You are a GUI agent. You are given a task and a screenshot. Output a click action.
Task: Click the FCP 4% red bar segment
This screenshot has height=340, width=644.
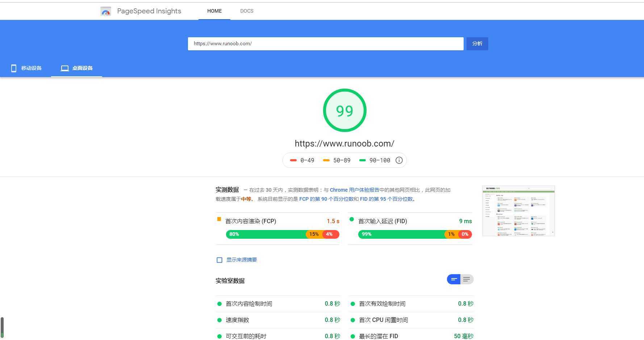tap(331, 234)
